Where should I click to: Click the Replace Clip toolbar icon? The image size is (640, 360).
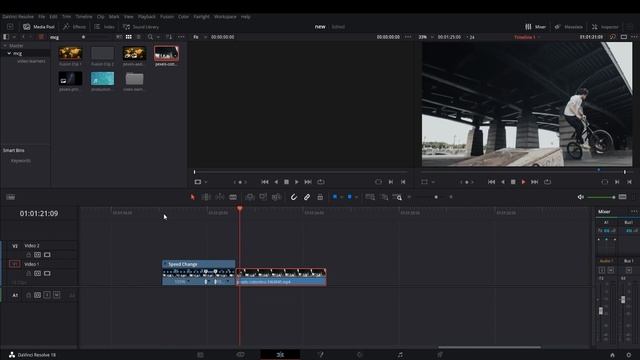pos(276,197)
